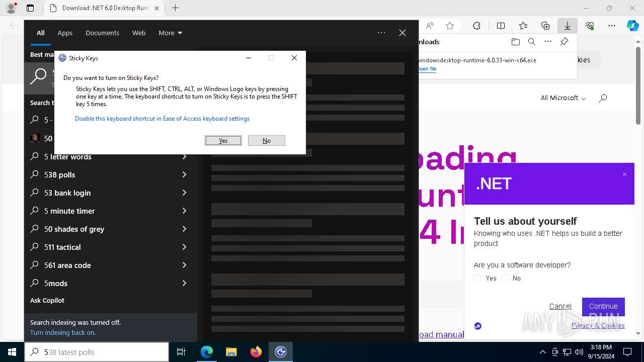Open the Privacy & Cookies link
Viewport: 644px width, 362px height.
[x=598, y=325]
